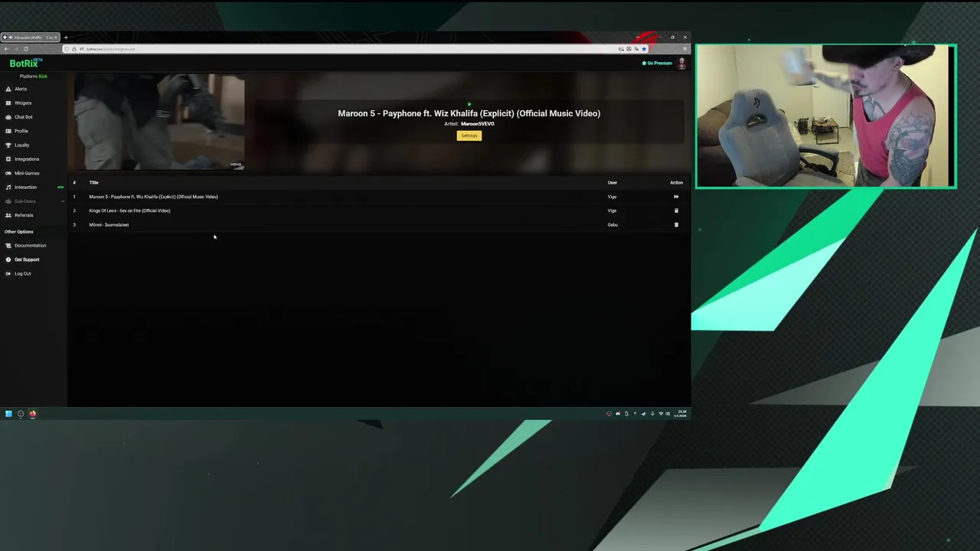Image resolution: width=980 pixels, height=551 pixels.
Task: Click the Action column header
Action: pos(676,183)
